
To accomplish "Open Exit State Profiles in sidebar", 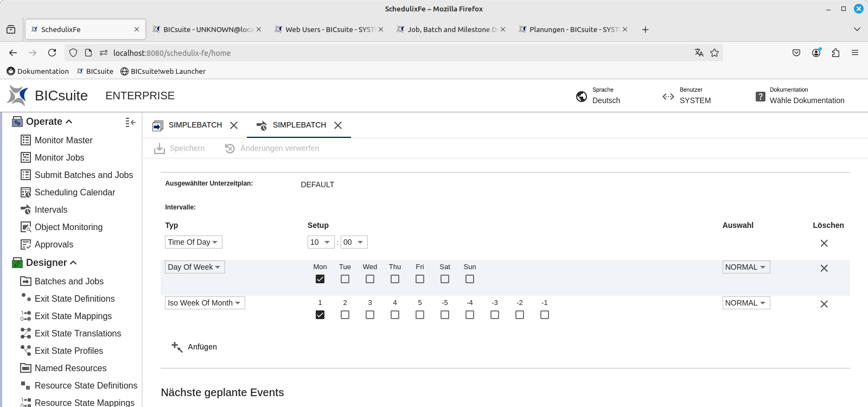I will click(x=69, y=351).
